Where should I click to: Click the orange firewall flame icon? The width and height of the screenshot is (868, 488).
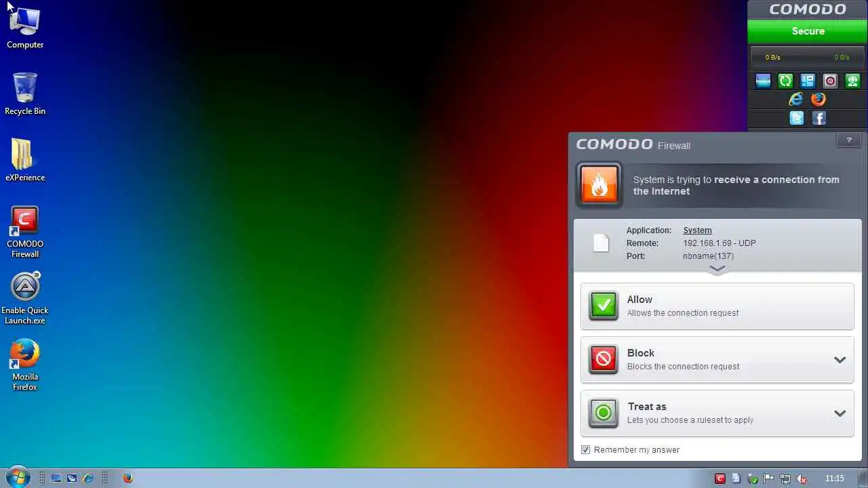click(599, 184)
